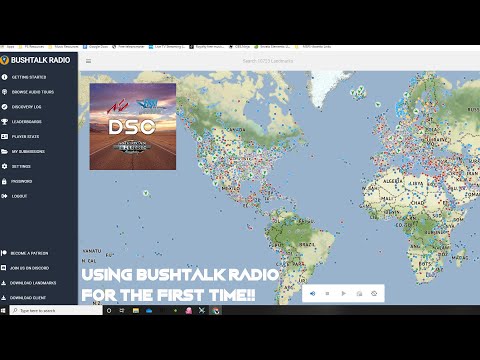Click the Logout arrow icon
480x360 pixels.
[4, 196]
